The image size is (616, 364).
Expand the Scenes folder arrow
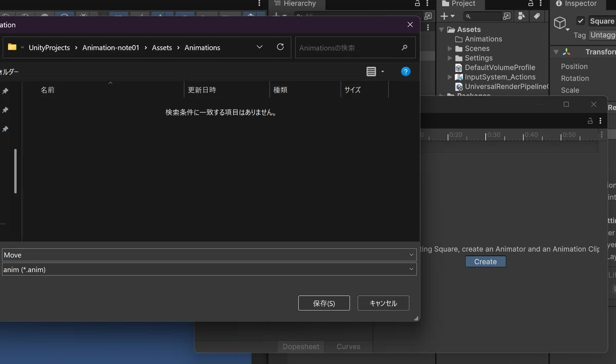point(450,48)
